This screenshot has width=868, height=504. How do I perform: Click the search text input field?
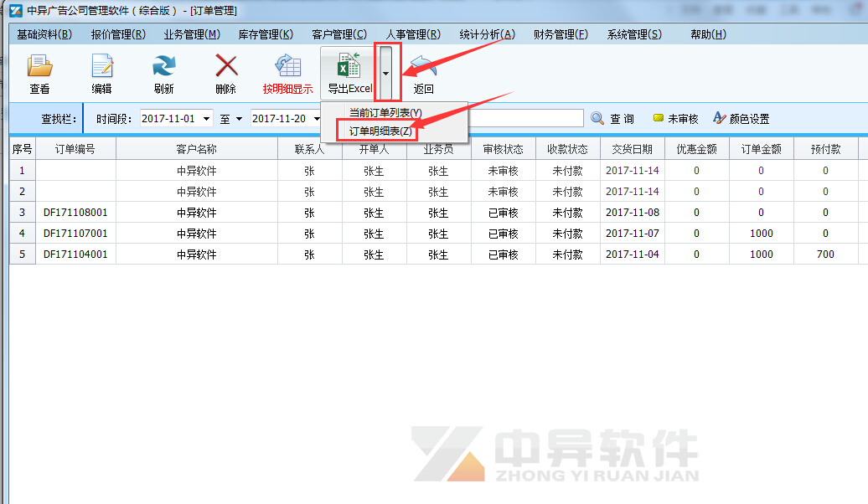tap(526, 118)
